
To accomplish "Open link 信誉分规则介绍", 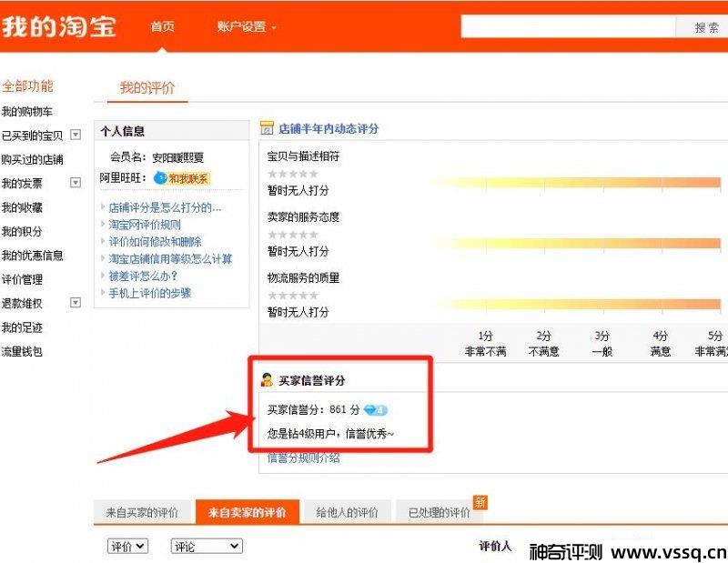I will pyautogui.click(x=304, y=458).
